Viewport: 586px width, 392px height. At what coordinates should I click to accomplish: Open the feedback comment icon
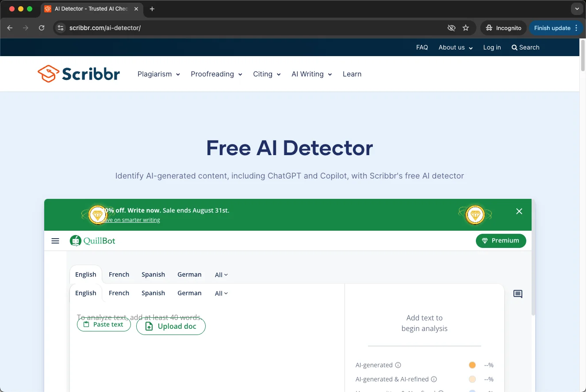[x=518, y=294]
